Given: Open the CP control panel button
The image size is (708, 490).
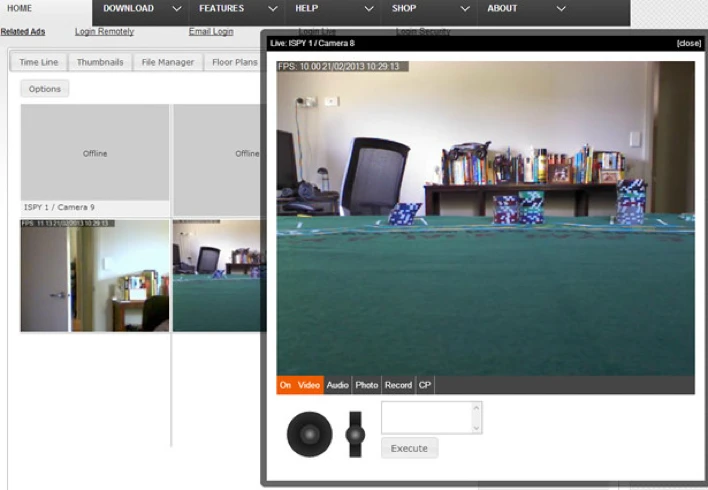Looking at the screenshot, I should [424, 385].
